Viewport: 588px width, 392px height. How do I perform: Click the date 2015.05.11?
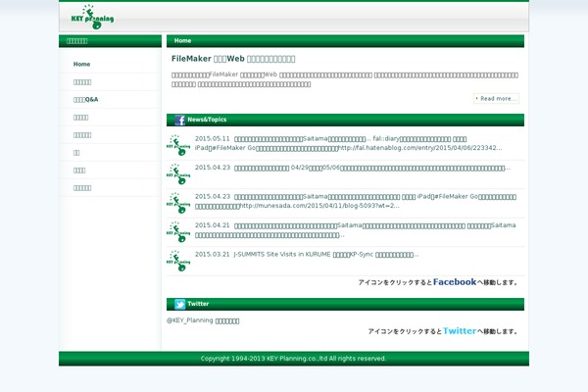[213, 139]
